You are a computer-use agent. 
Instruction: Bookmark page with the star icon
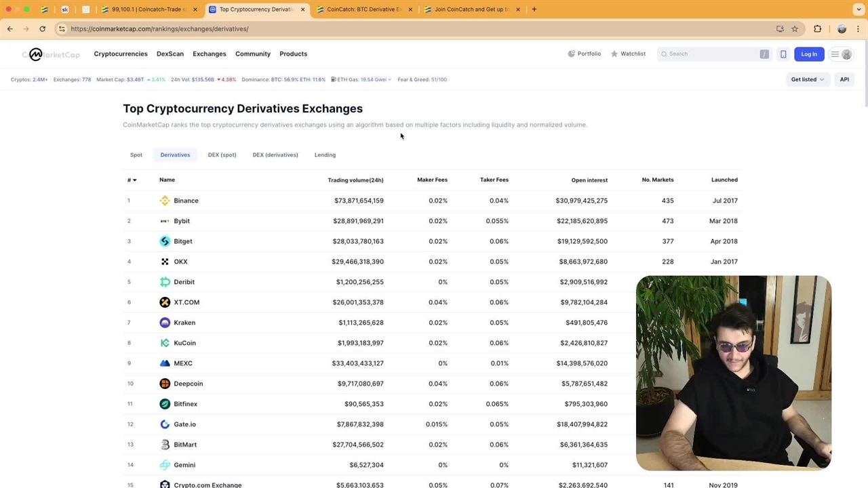tap(795, 29)
